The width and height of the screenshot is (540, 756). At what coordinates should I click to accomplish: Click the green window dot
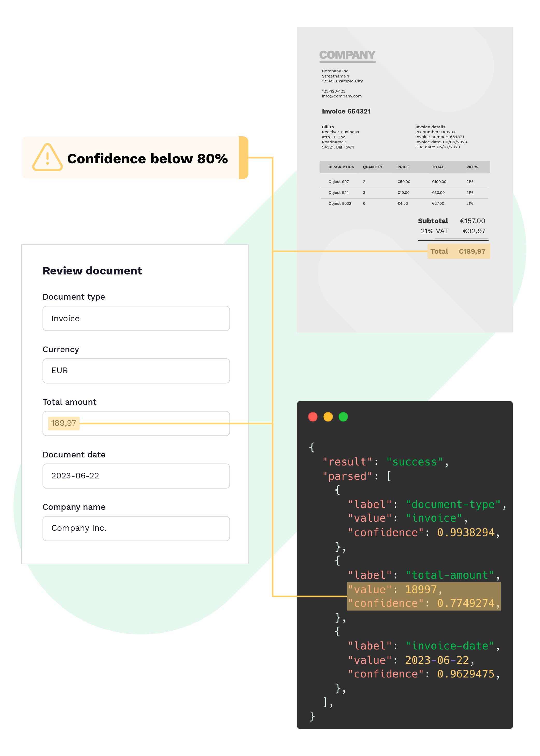coord(343,417)
